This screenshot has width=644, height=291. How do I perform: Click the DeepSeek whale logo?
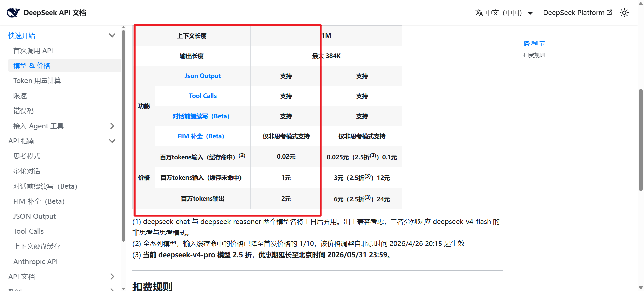pyautogui.click(x=13, y=13)
